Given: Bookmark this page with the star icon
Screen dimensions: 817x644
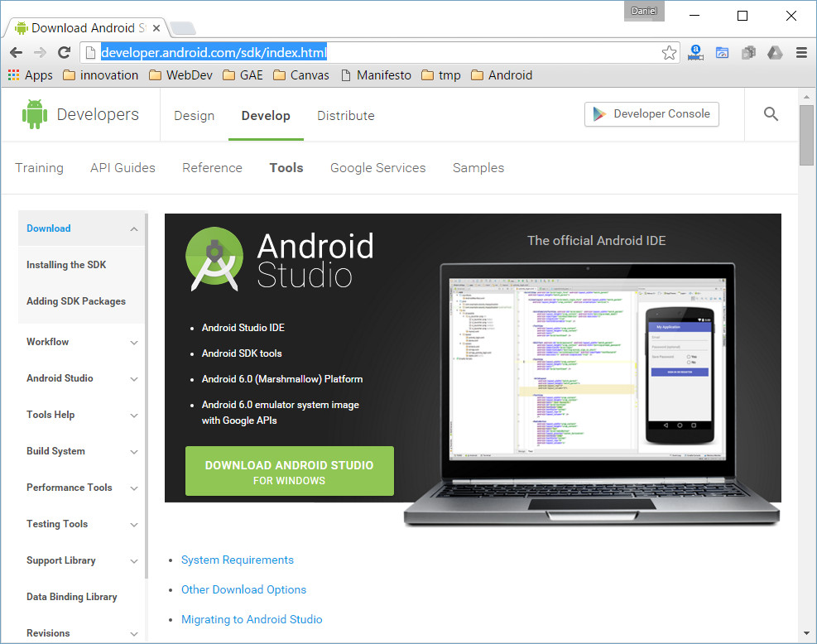Looking at the screenshot, I should coord(669,53).
